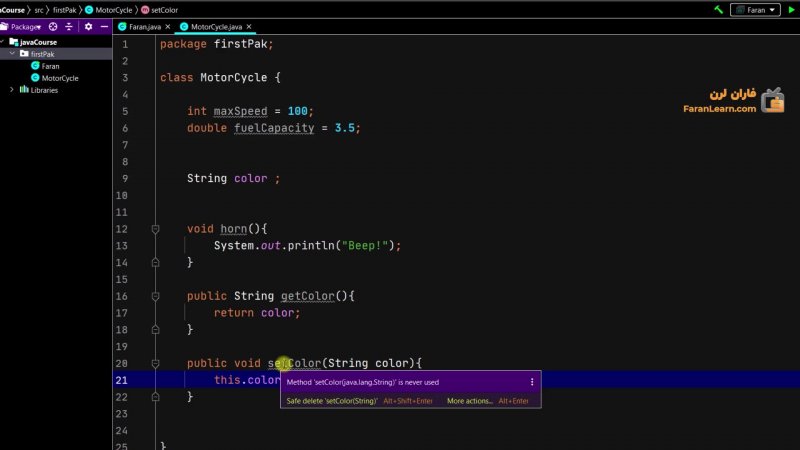
Task: Open the Faran run configuration dropdown
Action: (757, 9)
